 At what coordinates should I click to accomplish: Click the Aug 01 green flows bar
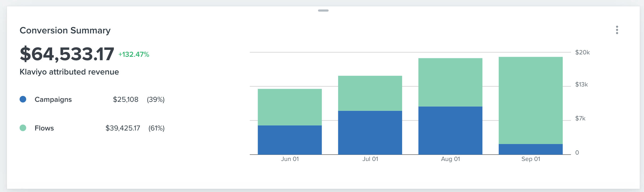(x=450, y=82)
